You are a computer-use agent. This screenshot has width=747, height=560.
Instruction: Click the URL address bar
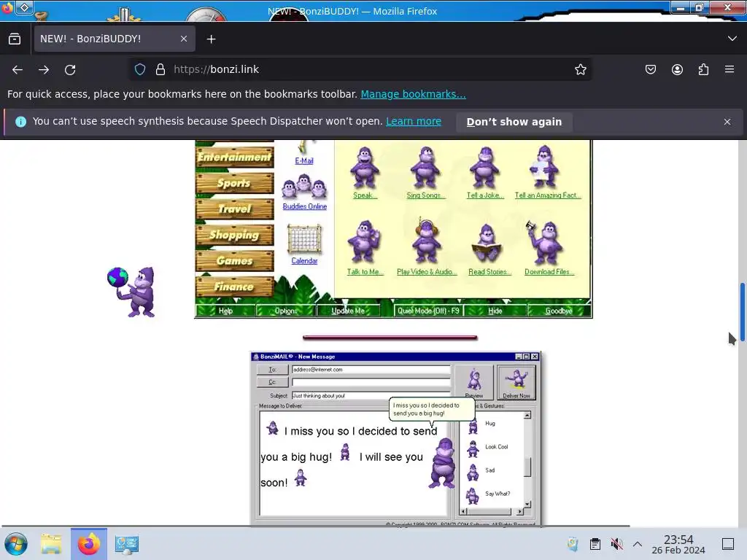pyautogui.click(x=360, y=69)
